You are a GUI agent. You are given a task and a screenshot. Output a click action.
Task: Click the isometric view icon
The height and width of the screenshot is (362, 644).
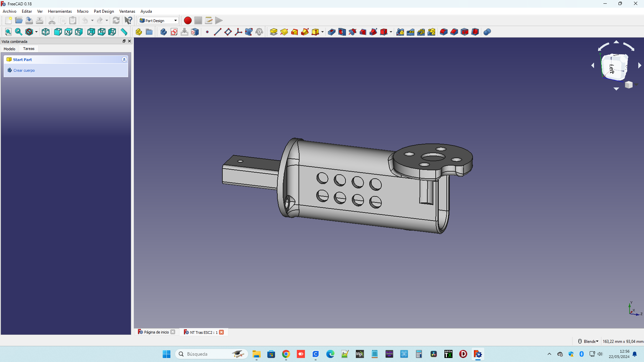click(x=46, y=32)
